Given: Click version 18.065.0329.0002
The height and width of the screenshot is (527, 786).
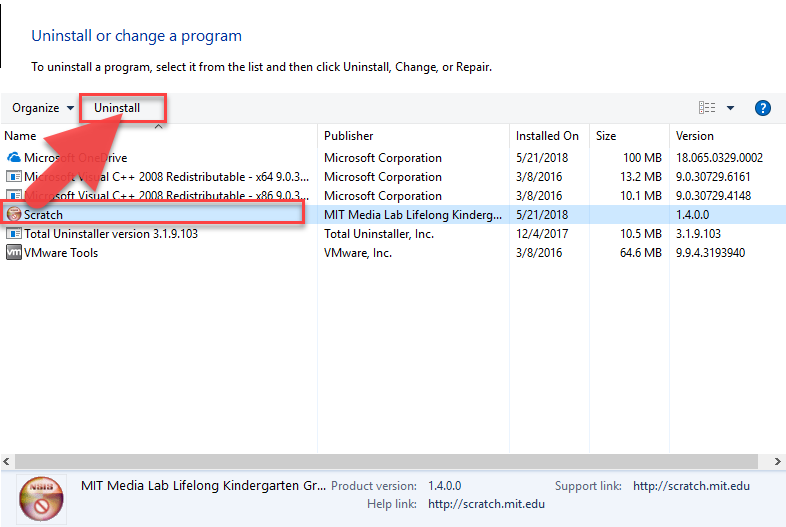Looking at the screenshot, I should (719, 157).
